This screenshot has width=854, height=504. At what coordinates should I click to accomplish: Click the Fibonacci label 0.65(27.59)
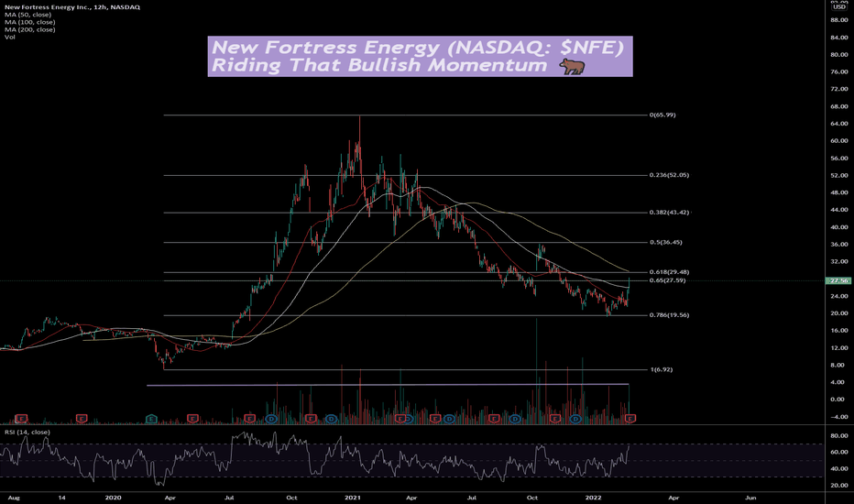(x=667, y=280)
